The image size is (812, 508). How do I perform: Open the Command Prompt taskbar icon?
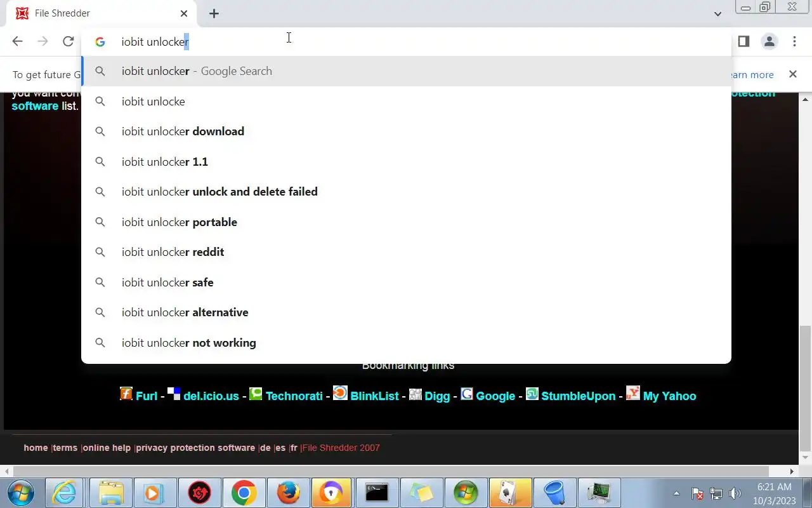(376, 493)
